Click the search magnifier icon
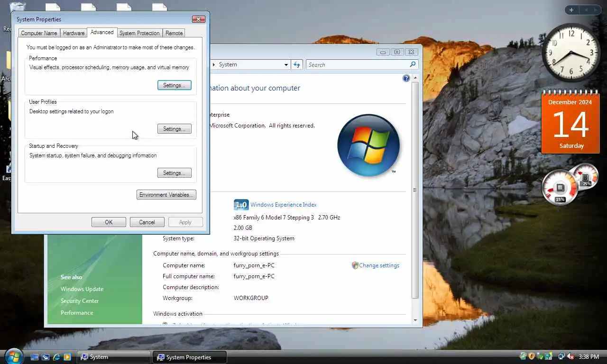 (413, 64)
